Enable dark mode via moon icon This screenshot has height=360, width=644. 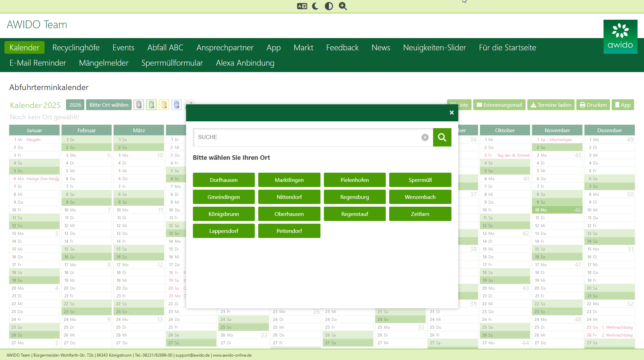(315, 6)
